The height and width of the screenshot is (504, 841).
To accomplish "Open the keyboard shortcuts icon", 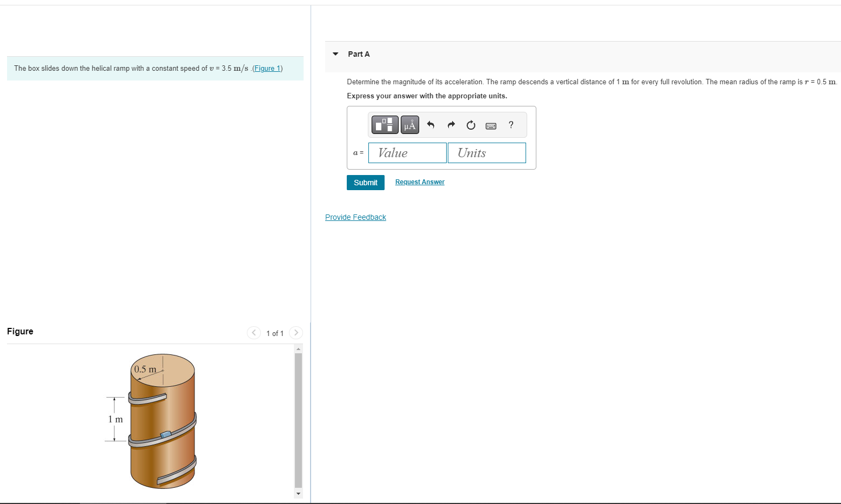I will pos(490,125).
